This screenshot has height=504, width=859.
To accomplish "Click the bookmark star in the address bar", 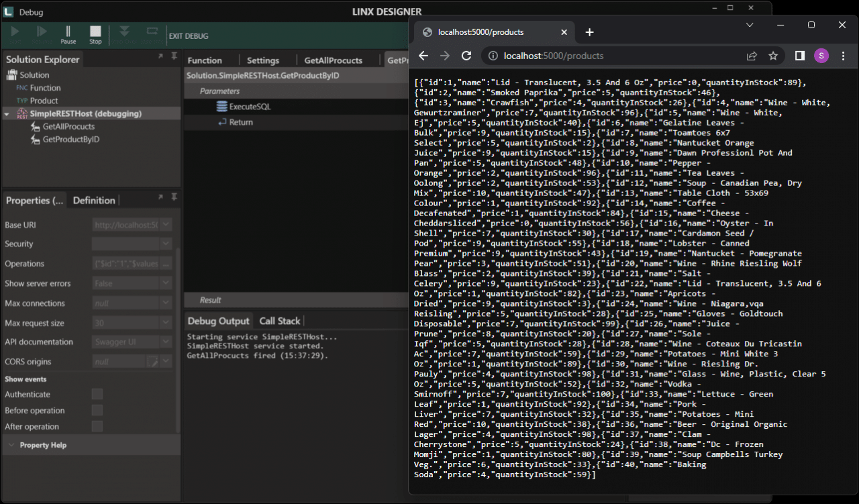I will [x=773, y=57].
